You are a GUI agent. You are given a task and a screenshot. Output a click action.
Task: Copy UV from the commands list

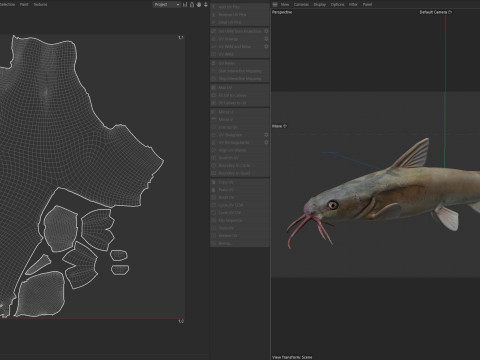point(240,182)
